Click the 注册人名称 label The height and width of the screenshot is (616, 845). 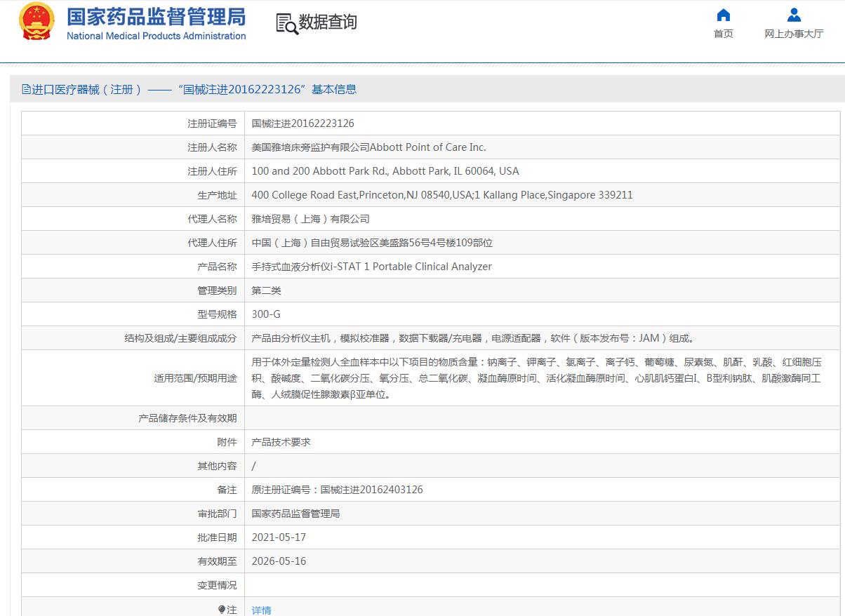212,147
